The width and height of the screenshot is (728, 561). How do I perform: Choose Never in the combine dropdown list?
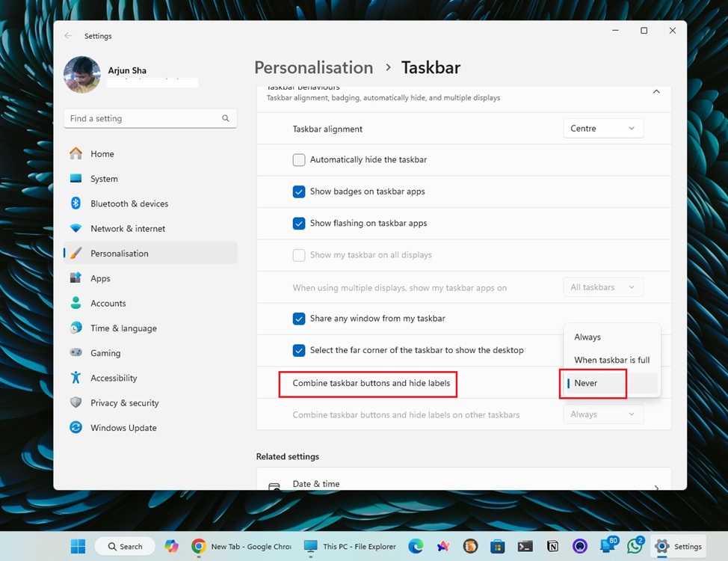(612, 384)
